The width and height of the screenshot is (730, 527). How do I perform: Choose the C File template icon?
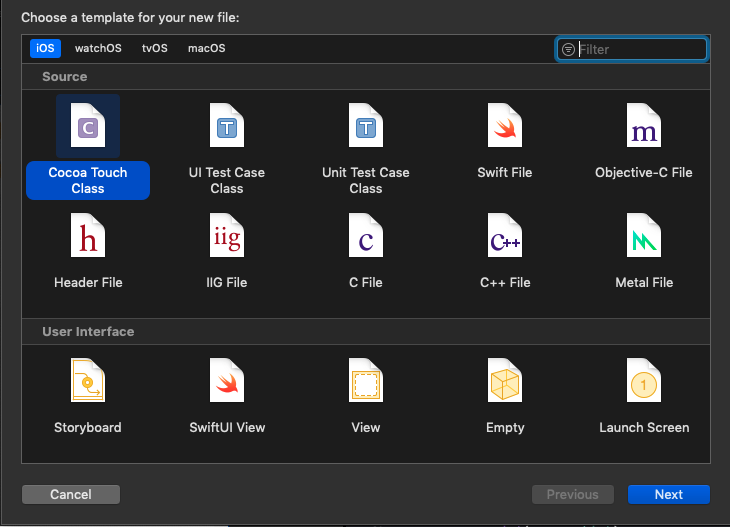coord(366,235)
